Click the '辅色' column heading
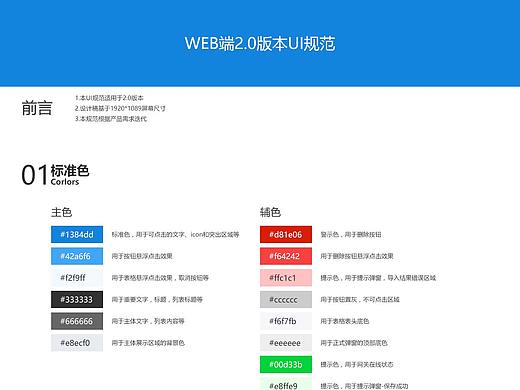This screenshot has width=520, height=390. click(x=270, y=212)
